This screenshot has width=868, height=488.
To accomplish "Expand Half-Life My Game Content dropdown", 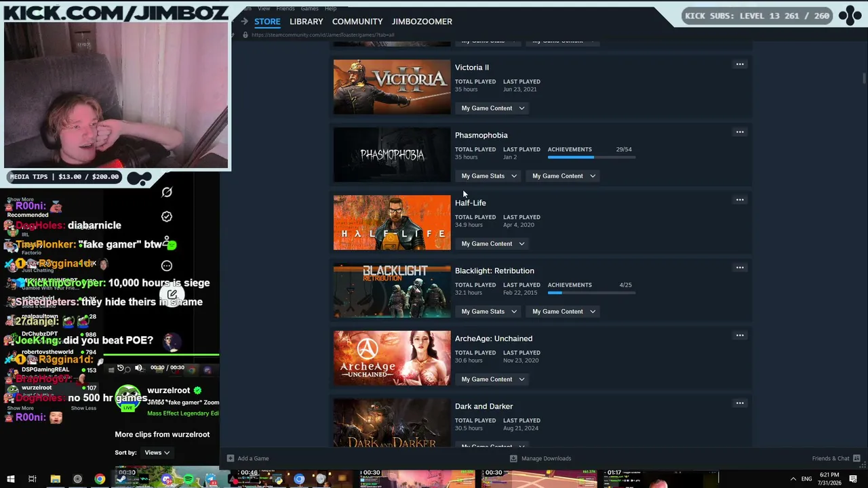I will (x=493, y=243).
